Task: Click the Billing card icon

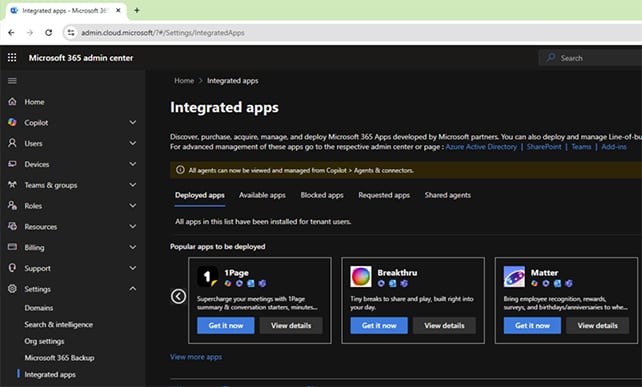Action: click(12, 247)
